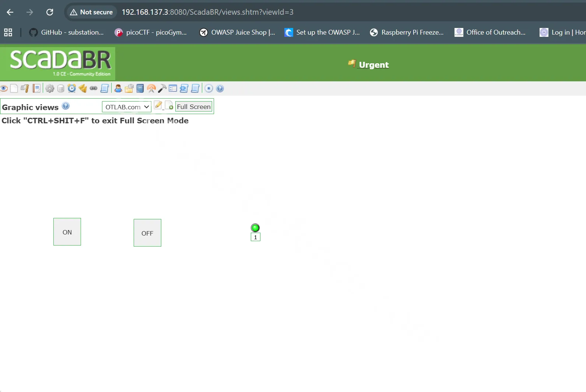Open the toolbar Help question icon
The image size is (586, 392).
(x=220, y=88)
